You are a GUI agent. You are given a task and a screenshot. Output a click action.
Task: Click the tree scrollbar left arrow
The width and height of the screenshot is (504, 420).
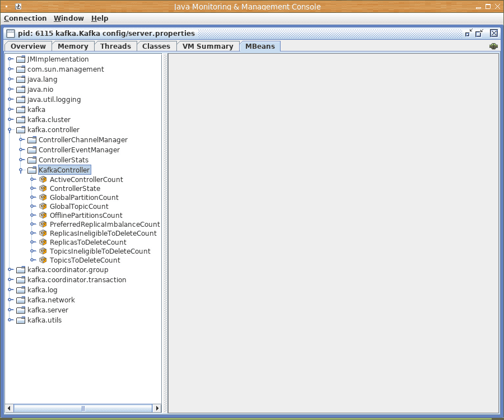9,408
